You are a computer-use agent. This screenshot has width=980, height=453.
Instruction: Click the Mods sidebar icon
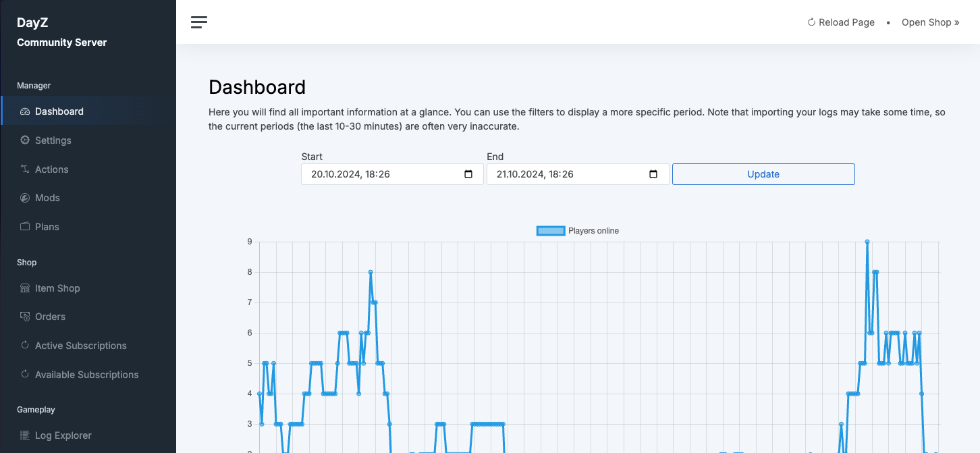coord(25,198)
